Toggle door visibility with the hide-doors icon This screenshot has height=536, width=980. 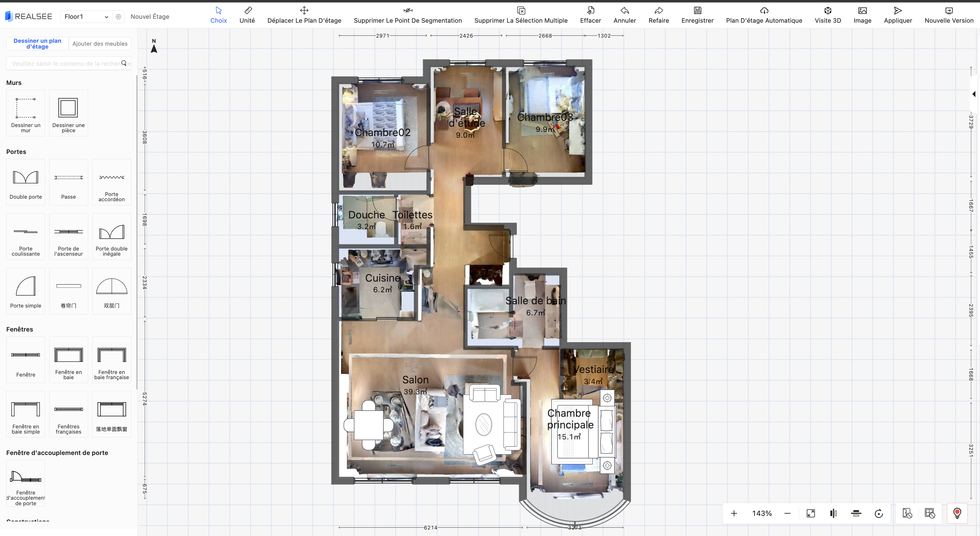pos(907,514)
